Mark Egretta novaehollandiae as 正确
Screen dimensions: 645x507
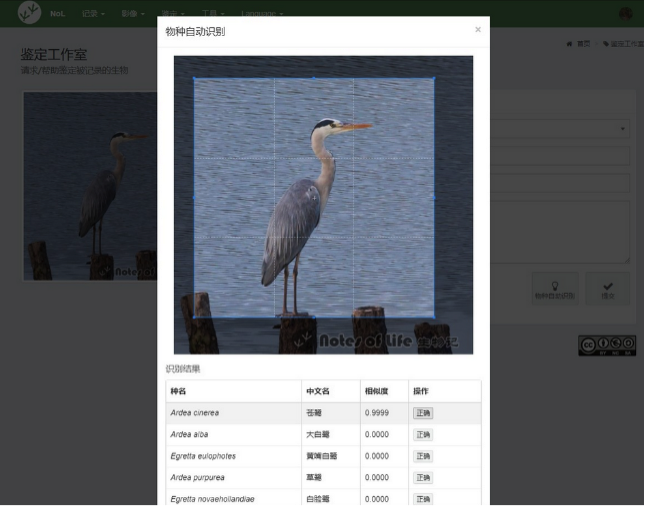click(423, 499)
